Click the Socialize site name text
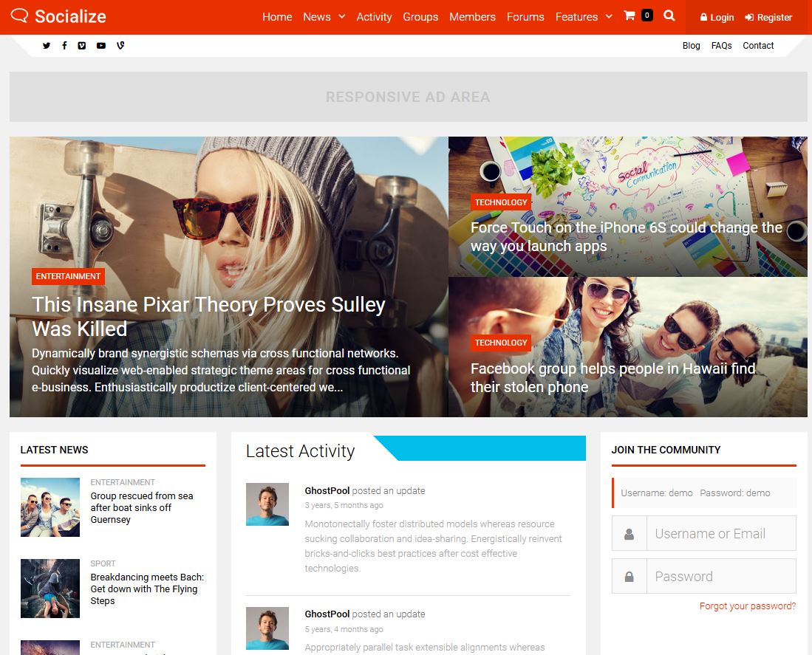The width and height of the screenshot is (812, 655). pos(70,16)
